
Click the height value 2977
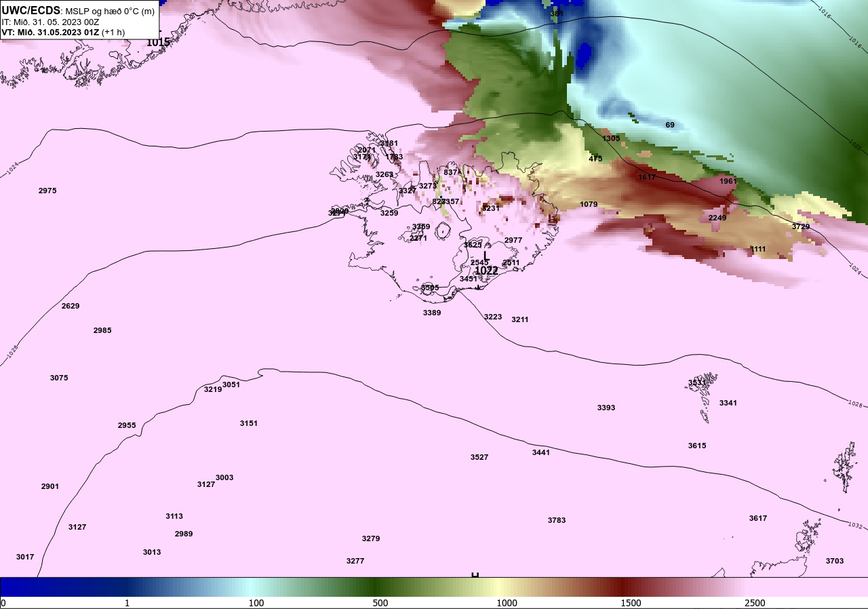click(x=513, y=240)
